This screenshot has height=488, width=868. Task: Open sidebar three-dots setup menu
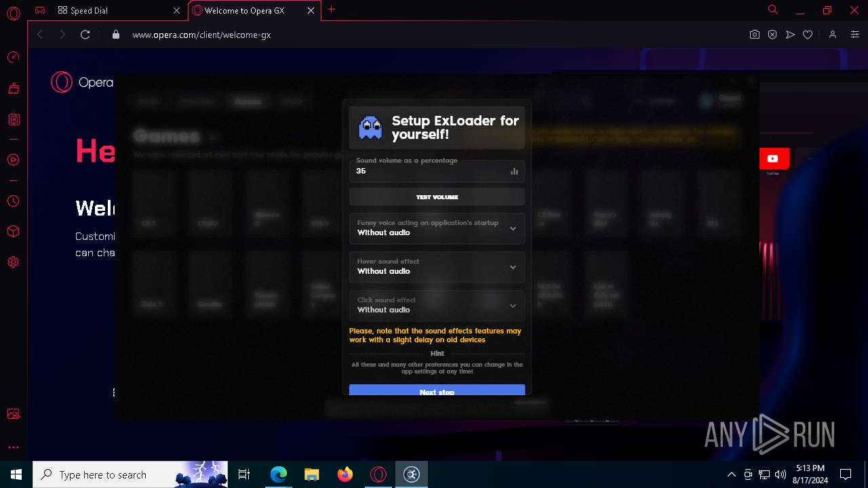tap(13, 447)
